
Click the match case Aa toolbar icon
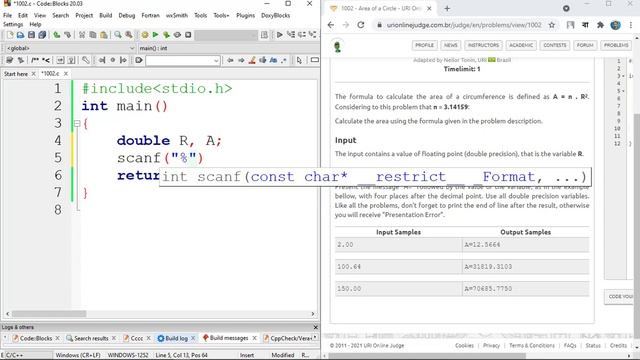pyautogui.click(x=273, y=60)
